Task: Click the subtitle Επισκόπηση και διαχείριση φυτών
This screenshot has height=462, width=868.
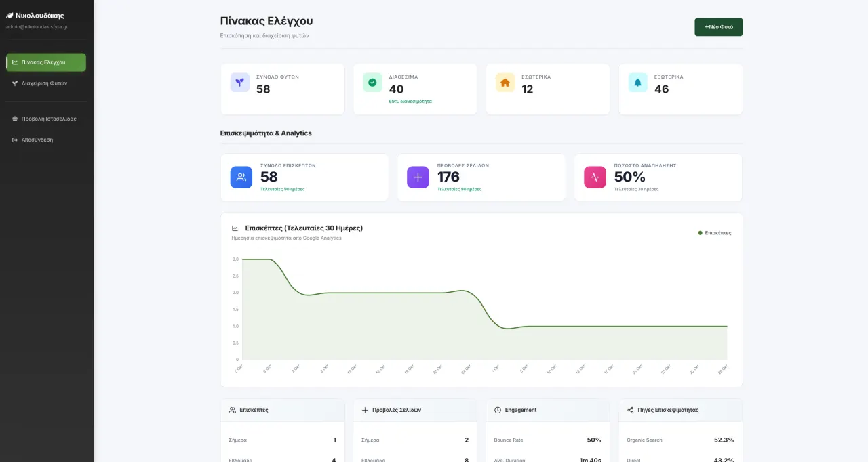Action: 264,35
